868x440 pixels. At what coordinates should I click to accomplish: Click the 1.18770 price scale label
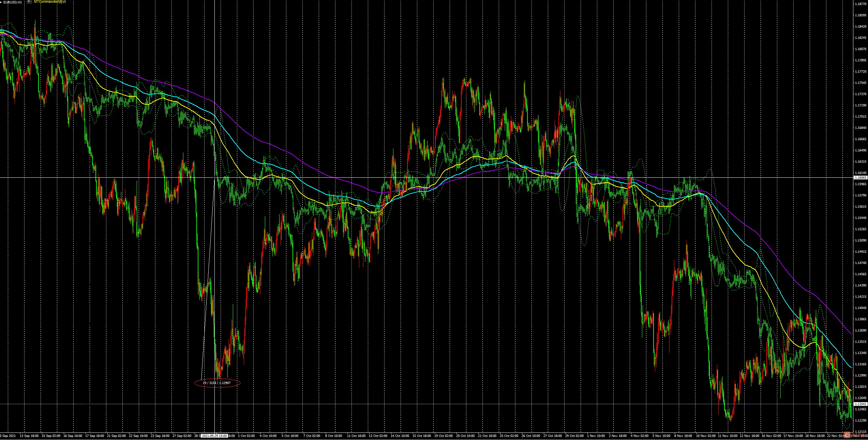coord(860,4)
